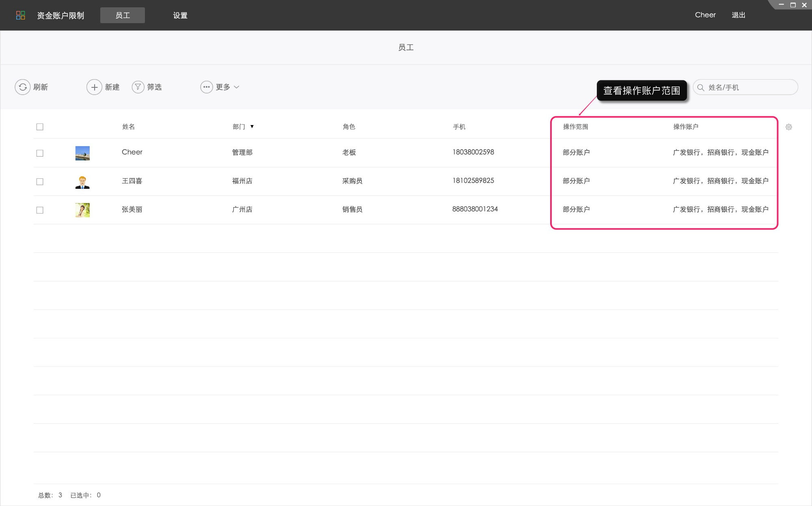Click the magnifier icon in search box

click(x=701, y=87)
